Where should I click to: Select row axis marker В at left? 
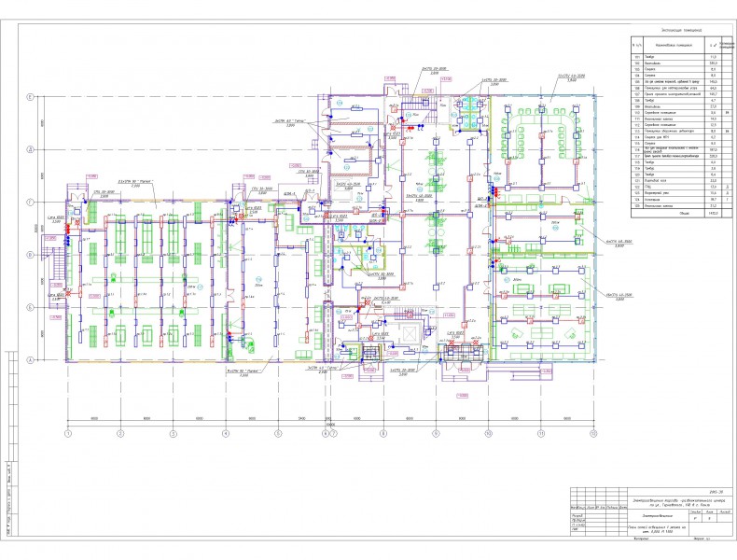tap(32, 255)
